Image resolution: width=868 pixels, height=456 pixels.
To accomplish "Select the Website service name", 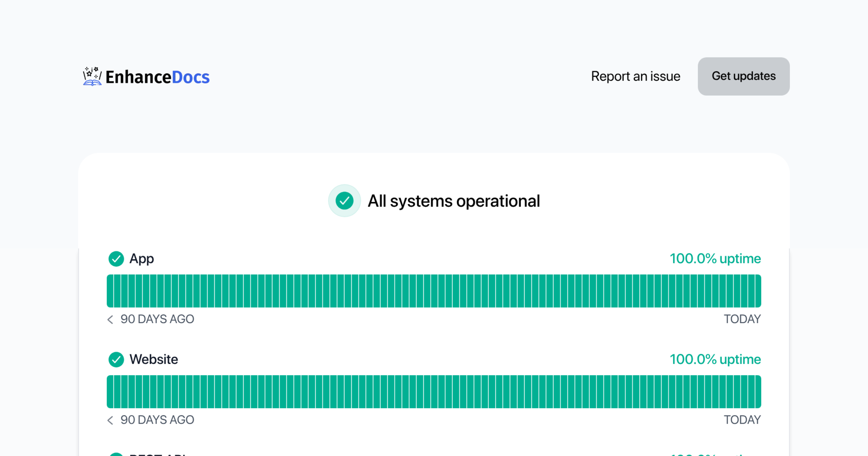I will (x=154, y=359).
